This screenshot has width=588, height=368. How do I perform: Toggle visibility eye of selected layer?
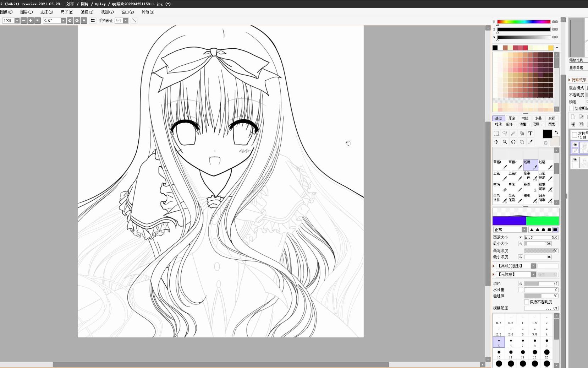pyautogui.click(x=575, y=145)
